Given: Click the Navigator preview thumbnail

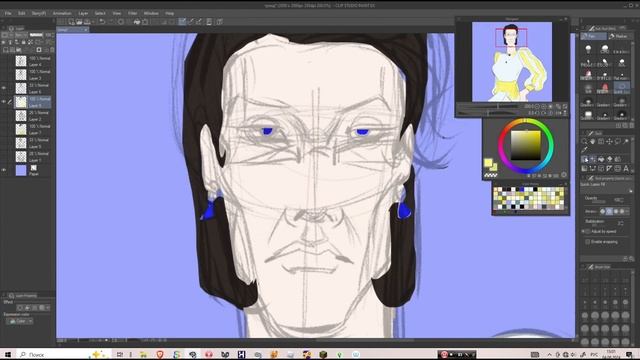Looking at the screenshot, I should [x=512, y=62].
